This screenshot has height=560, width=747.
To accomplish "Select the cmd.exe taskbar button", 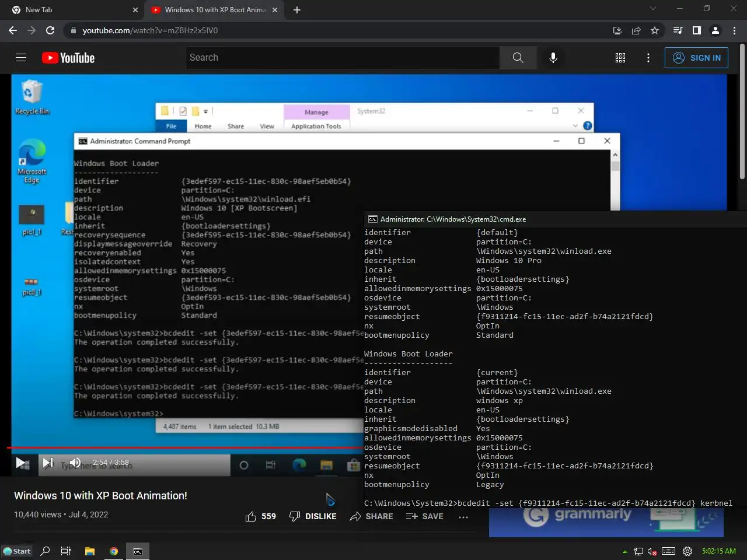I will [138, 551].
